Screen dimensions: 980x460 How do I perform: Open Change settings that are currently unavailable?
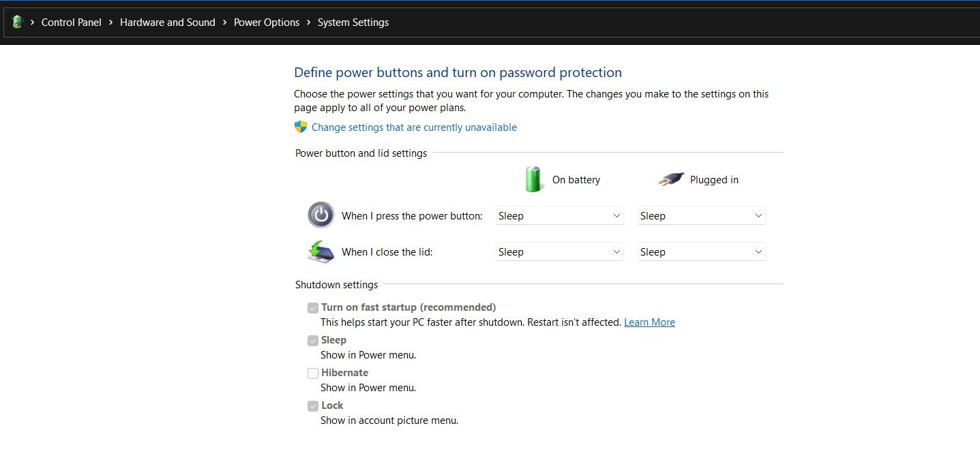click(414, 127)
